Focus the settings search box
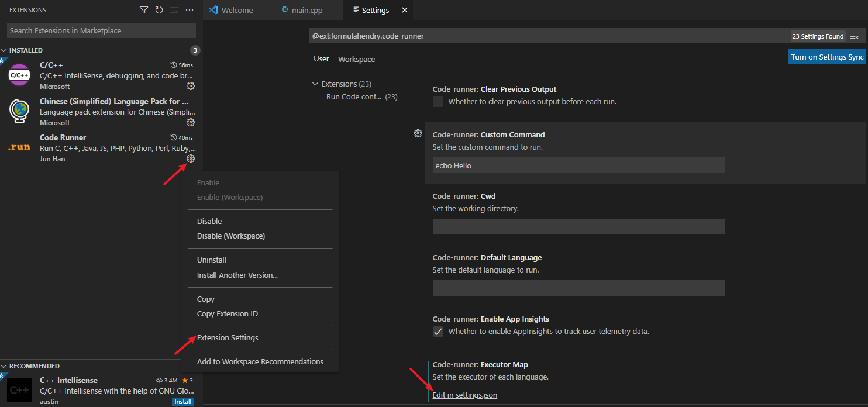Viewport: 868px width, 407px height. pyautogui.click(x=549, y=36)
